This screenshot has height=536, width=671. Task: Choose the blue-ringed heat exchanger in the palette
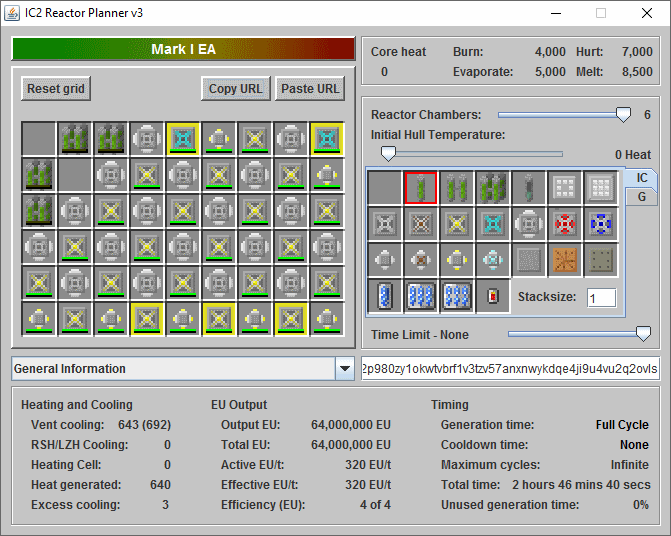(601, 224)
